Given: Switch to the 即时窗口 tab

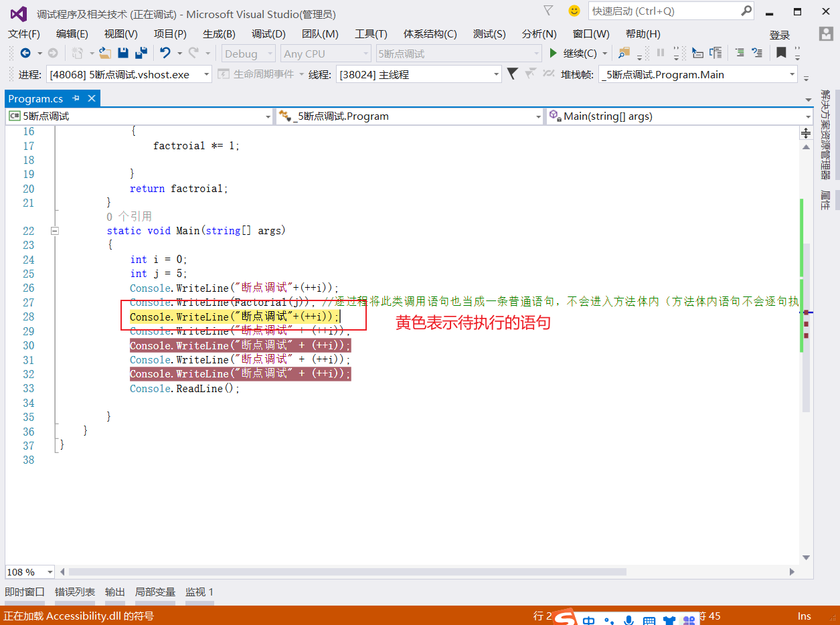Looking at the screenshot, I should [25, 592].
